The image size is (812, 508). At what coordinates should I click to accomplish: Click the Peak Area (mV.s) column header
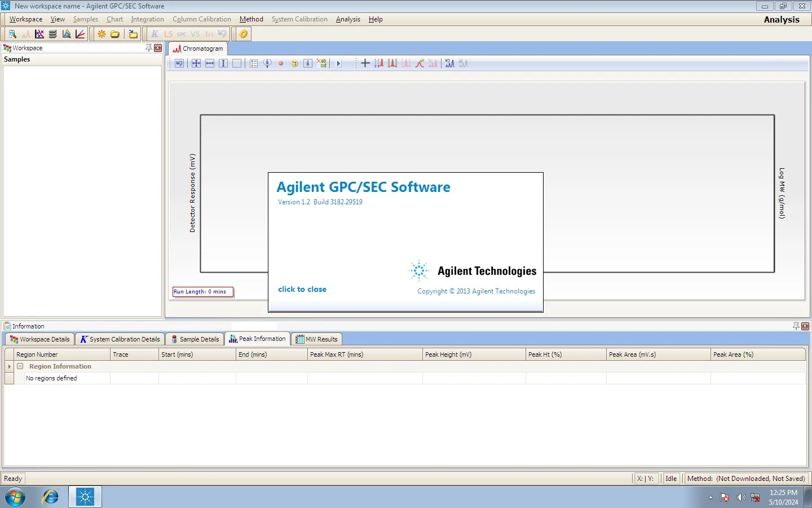659,354
